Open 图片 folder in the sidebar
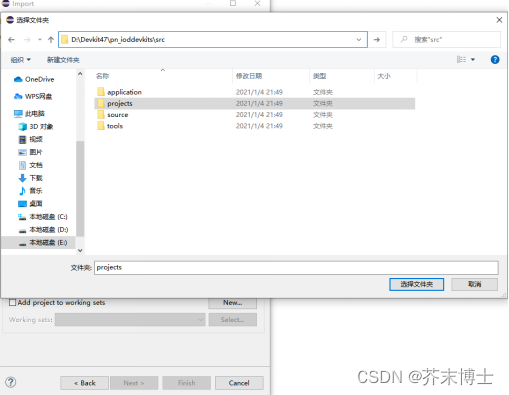This screenshot has height=395, width=509. (31, 152)
